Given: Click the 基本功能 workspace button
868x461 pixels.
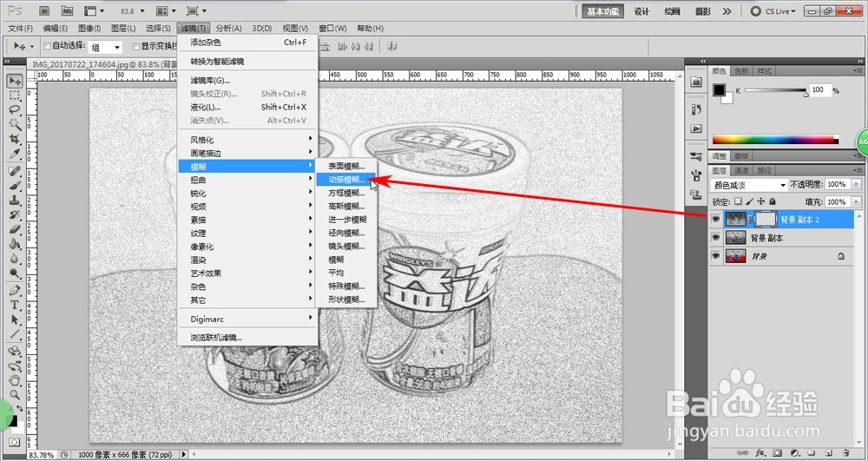Looking at the screenshot, I should (x=603, y=11).
